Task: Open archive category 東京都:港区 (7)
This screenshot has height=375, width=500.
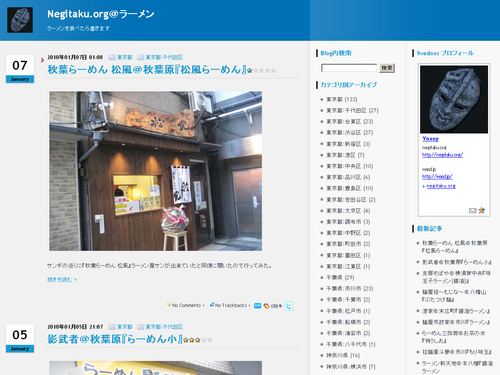Action: [345, 155]
